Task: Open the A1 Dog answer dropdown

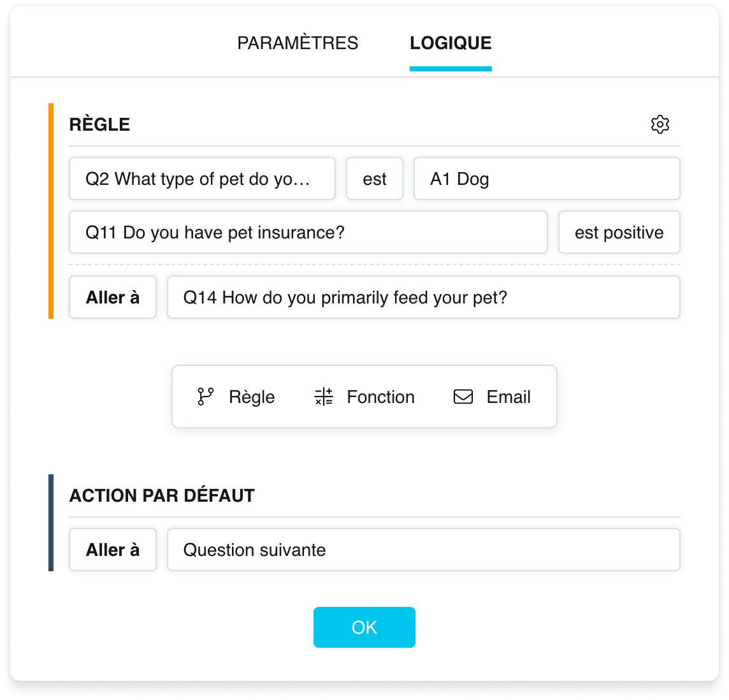Action: (547, 179)
